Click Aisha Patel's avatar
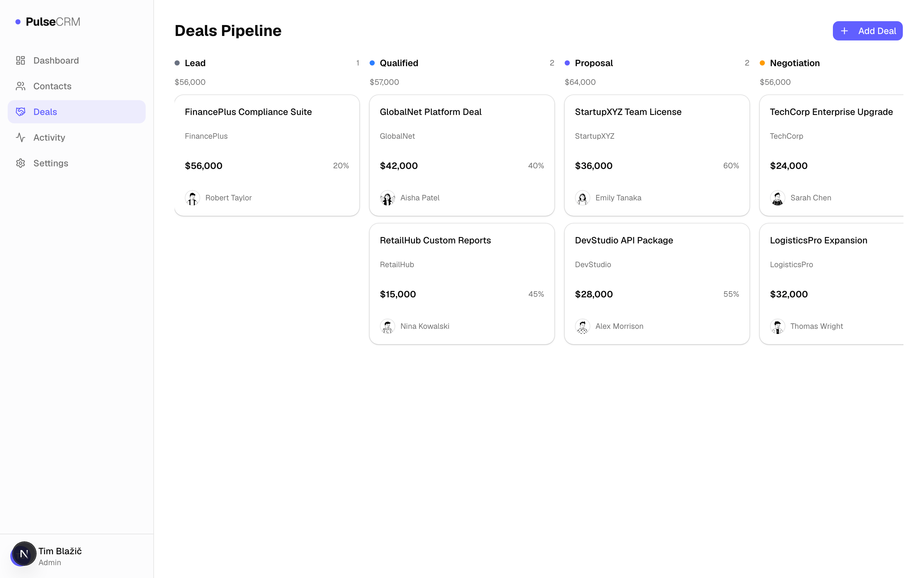The width and height of the screenshot is (924, 578). pos(388,198)
